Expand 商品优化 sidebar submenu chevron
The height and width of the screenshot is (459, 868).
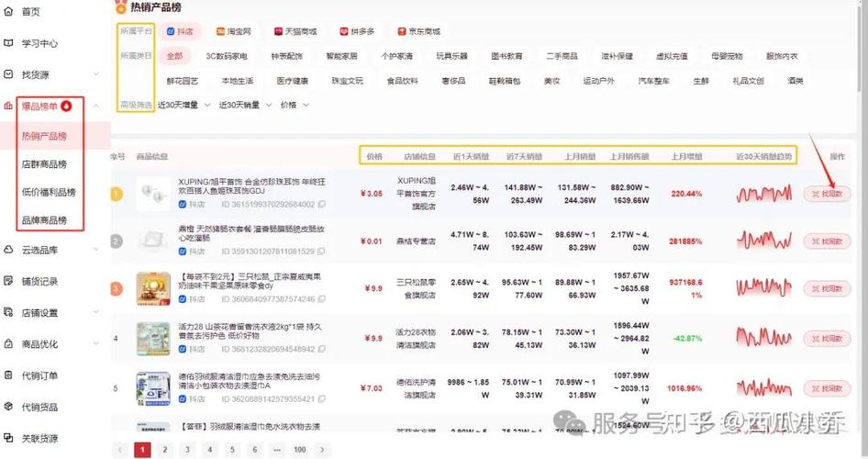(95, 344)
